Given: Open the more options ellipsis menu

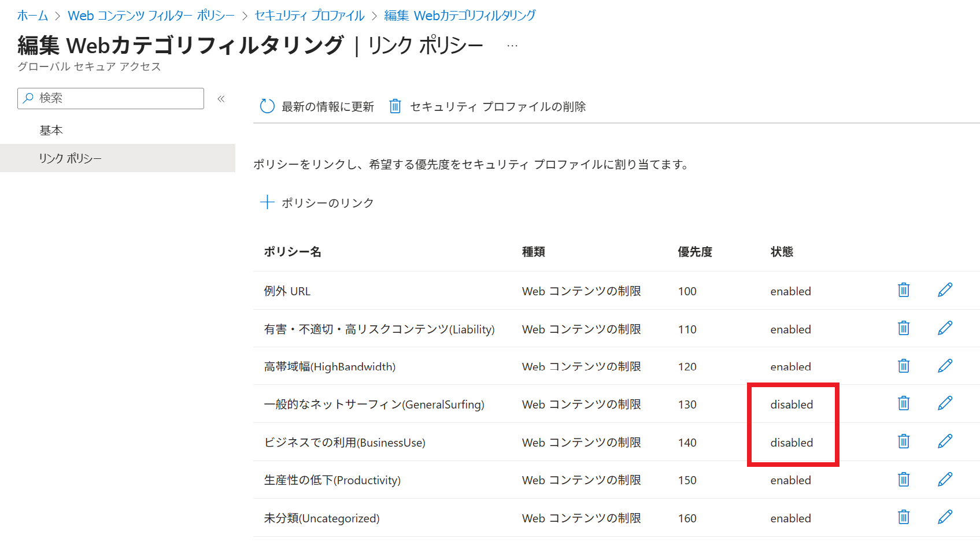Looking at the screenshot, I should (512, 46).
